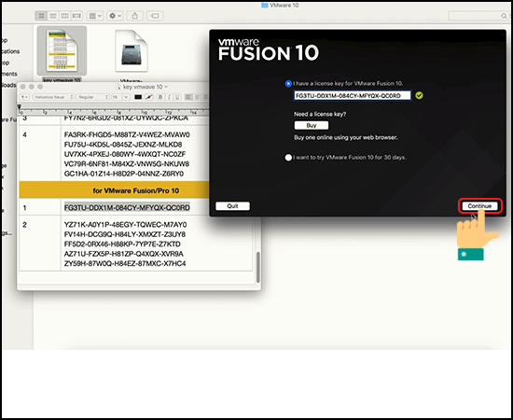Select the 30 days trial radio option
The width and height of the screenshot is (513, 420).
tap(288, 158)
